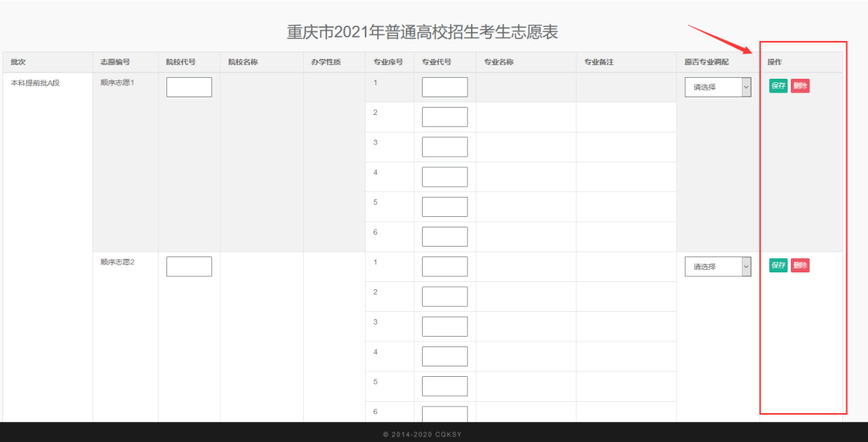868x442 pixels.
Task: Open 愿否专业调配 dropdown for 顺序志愿2
Action: point(718,266)
